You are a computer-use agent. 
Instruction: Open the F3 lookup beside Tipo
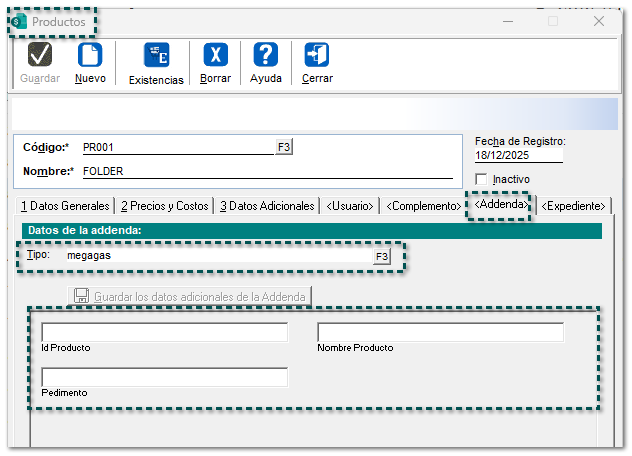[381, 257]
